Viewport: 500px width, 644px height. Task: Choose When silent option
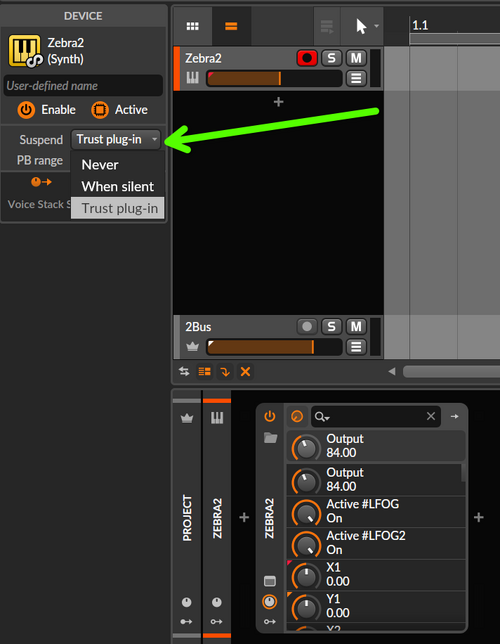[x=118, y=186]
